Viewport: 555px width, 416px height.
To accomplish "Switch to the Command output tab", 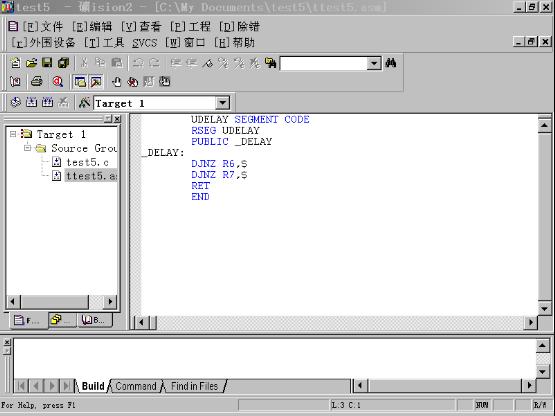I will pyautogui.click(x=136, y=386).
